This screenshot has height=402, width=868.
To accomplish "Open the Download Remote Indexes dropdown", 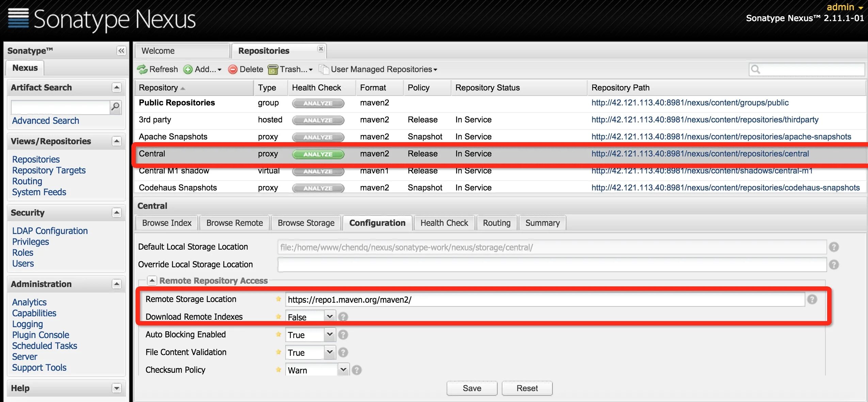I will click(x=329, y=317).
